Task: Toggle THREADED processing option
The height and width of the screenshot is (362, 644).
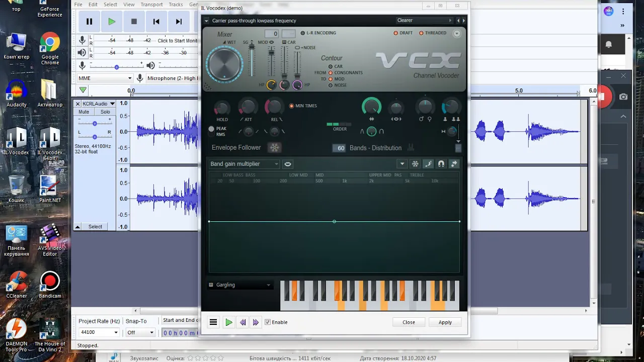Action: (433, 33)
